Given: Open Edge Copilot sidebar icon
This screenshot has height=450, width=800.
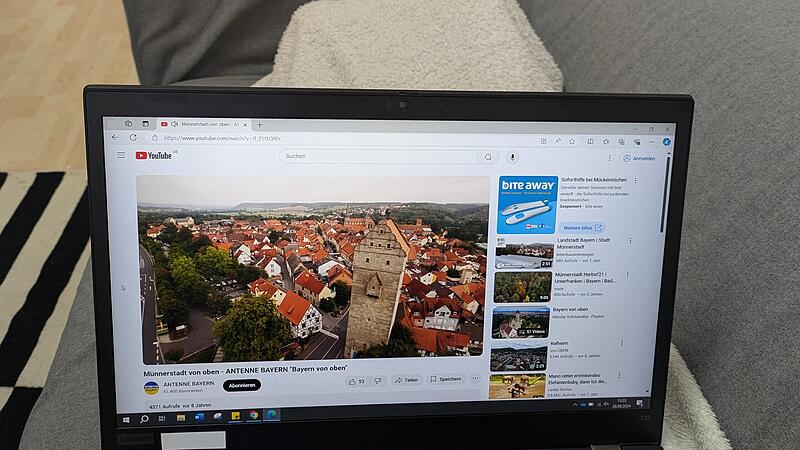Looking at the screenshot, I should 666,142.
